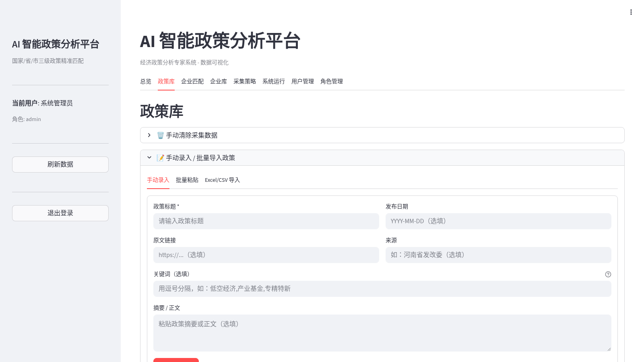This screenshot has width=644, height=362.
Task: Select the 手动录入 sub-tab
Action: point(158,180)
